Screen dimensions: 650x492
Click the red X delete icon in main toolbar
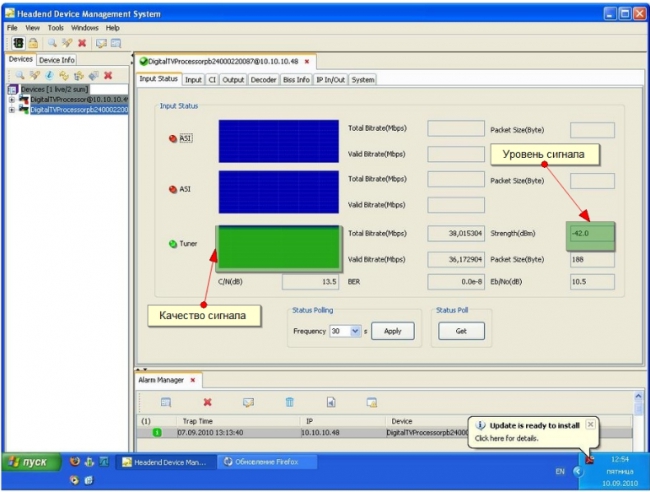[x=82, y=43]
